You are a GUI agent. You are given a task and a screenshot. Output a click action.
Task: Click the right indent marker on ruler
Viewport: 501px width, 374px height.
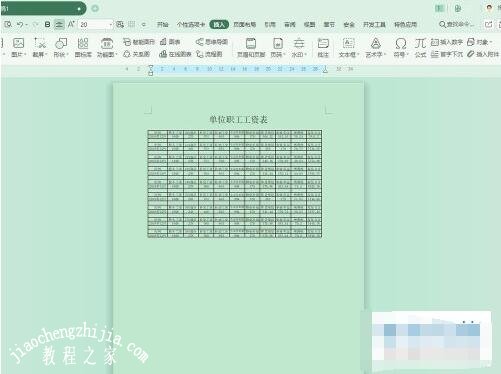(325, 69)
